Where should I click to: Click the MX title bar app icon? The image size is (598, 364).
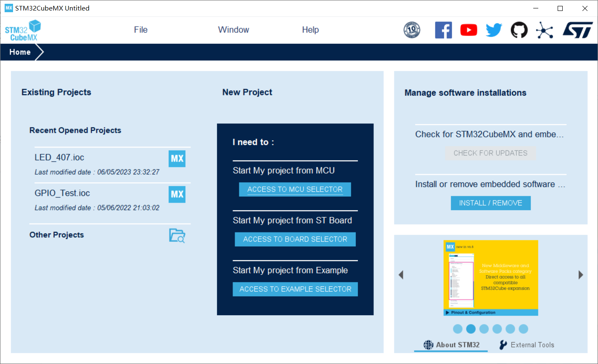8,8
